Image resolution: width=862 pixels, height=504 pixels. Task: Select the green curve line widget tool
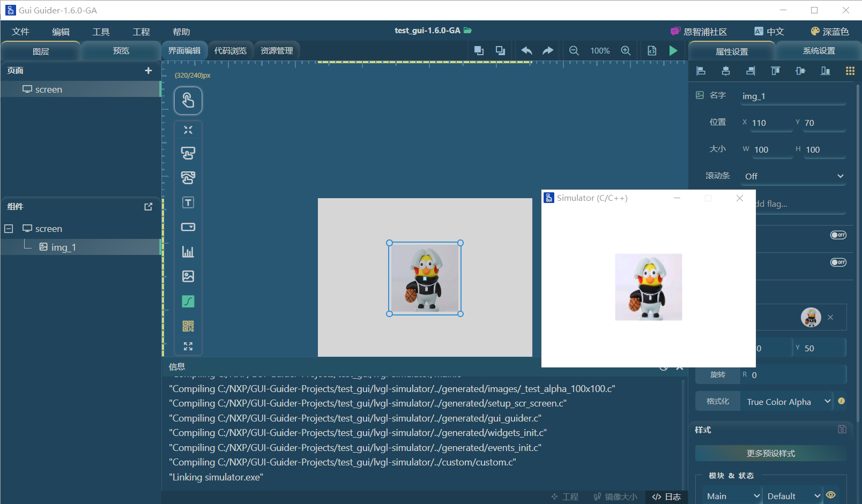coord(188,302)
